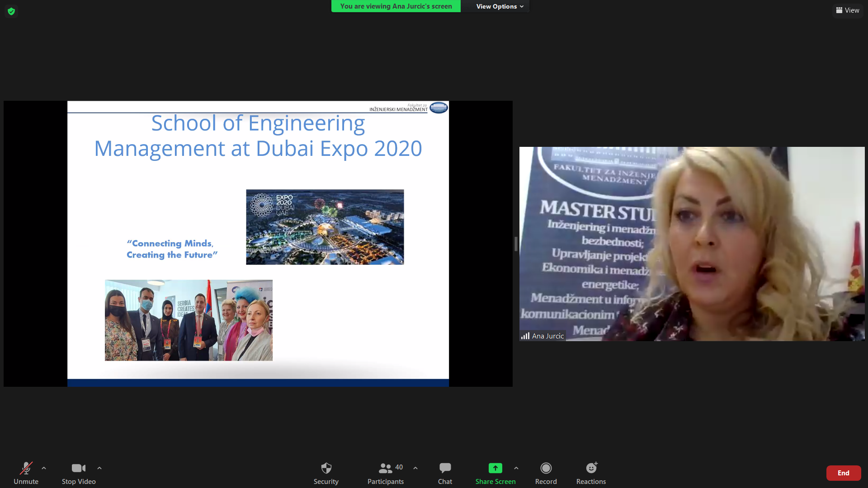Click the green encryption shield icon
This screenshot has height=488, width=868.
[x=11, y=11]
